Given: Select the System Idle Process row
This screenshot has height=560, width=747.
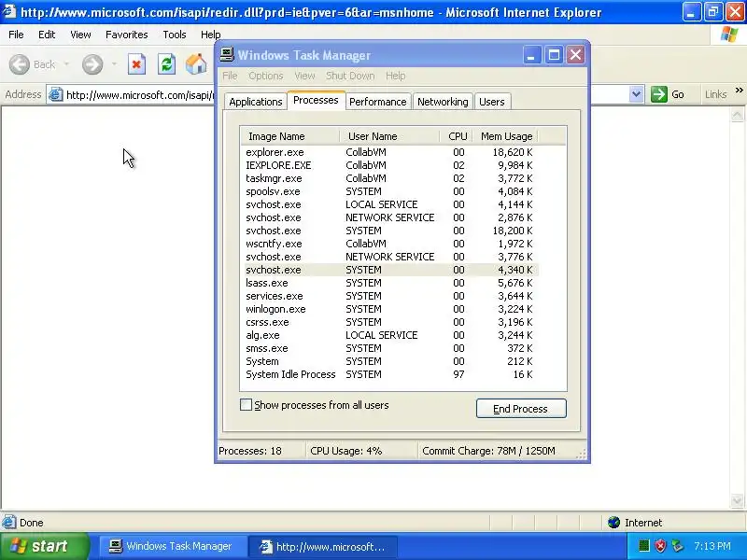Looking at the screenshot, I should pyautogui.click(x=390, y=374).
